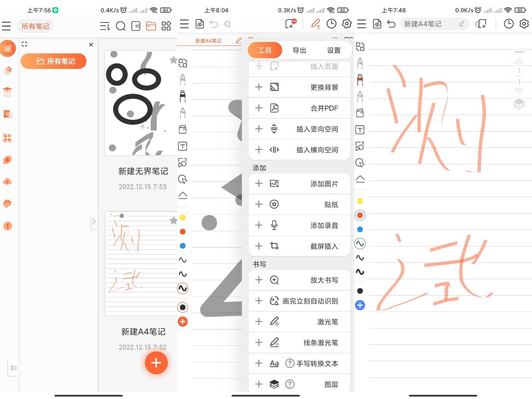Screen dimensions: 532x399
Task: Add 插入竖向空间 tool
Action: pos(259,129)
